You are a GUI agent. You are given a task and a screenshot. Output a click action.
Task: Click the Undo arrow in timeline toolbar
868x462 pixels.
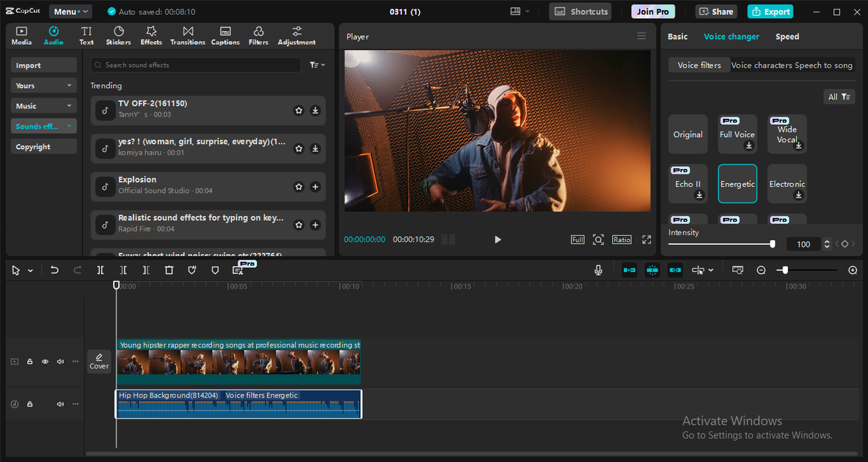click(x=55, y=270)
